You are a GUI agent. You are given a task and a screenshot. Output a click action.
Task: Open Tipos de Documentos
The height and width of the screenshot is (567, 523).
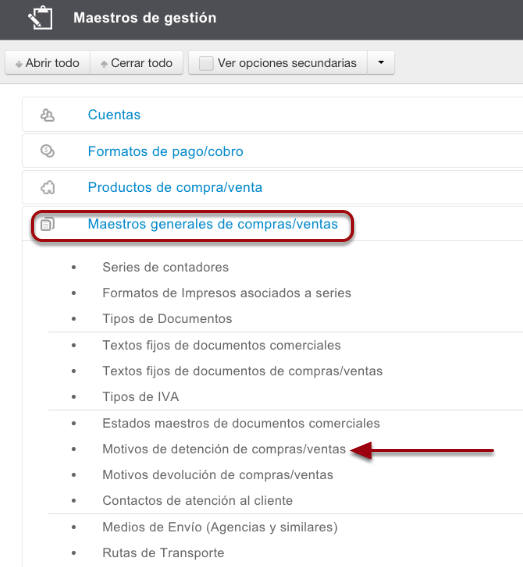pos(167,319)
